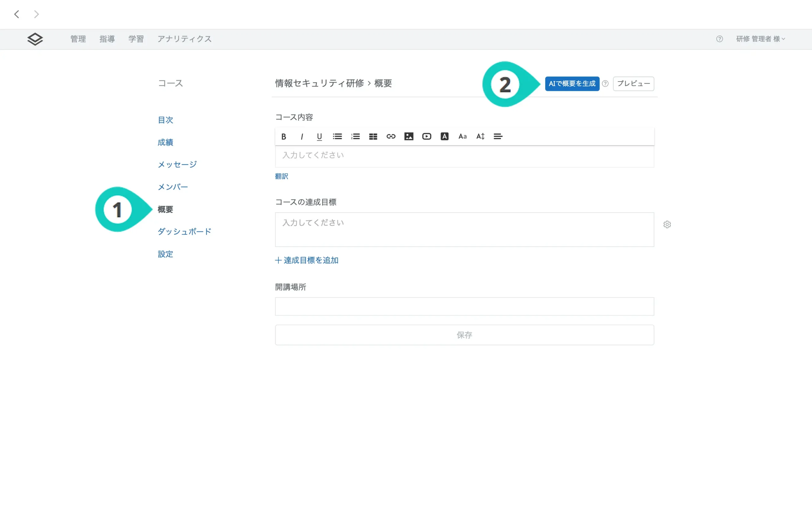Click the gear icon beside achievement goal
The height and width of the screenshot is (514, 812).
(667, 224)
